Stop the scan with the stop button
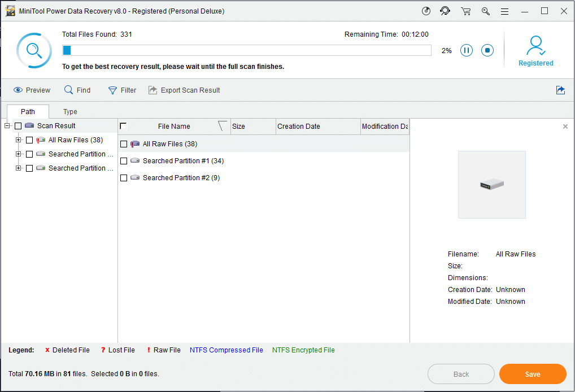575x392 pixels. pos(487,50)
